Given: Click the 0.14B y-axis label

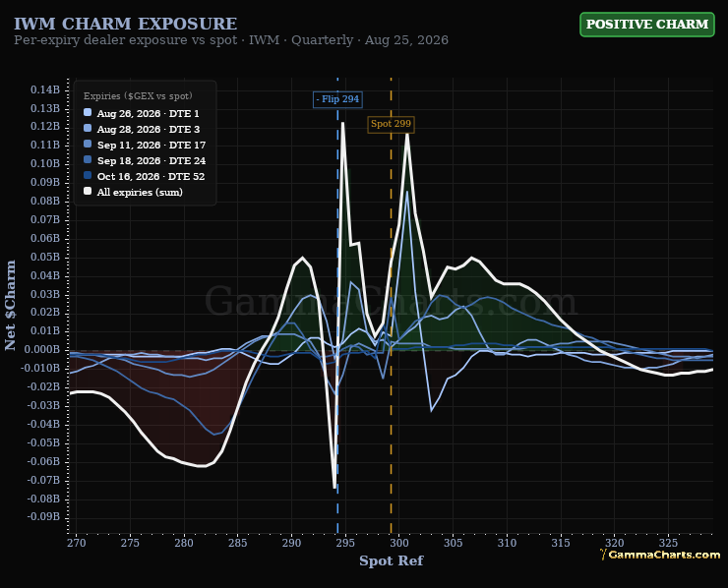Looking at the screenshot, I should point(45,89).
